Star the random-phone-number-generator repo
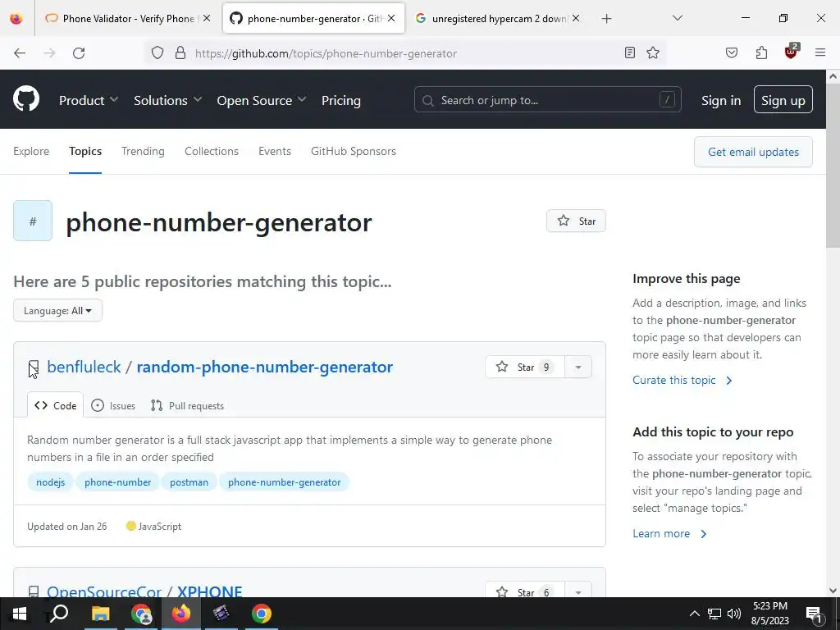The width and height of the screenshot is (840, 630). point(525,367)
